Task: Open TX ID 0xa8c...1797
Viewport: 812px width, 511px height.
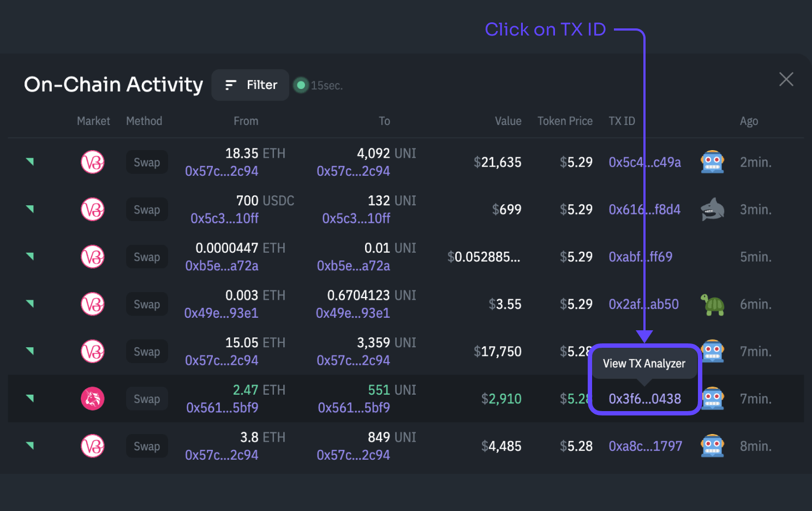Action: (x=645, y=446)
